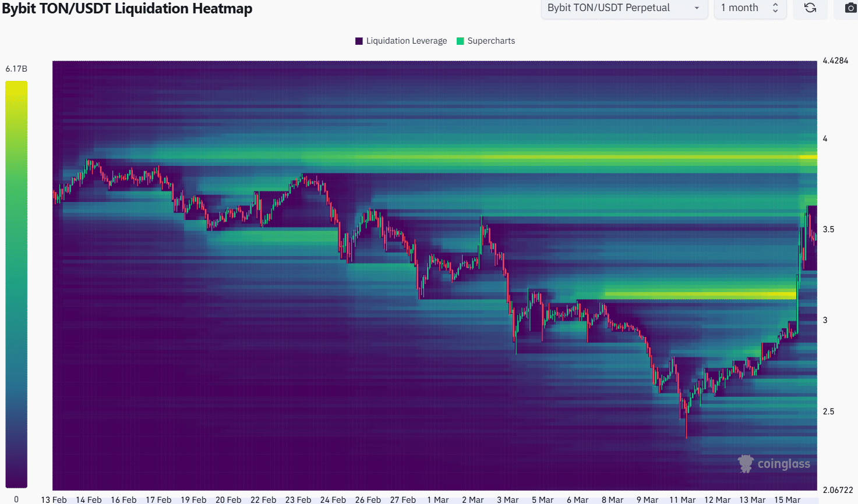Click the color scale gradient bar

coord(16,284)
